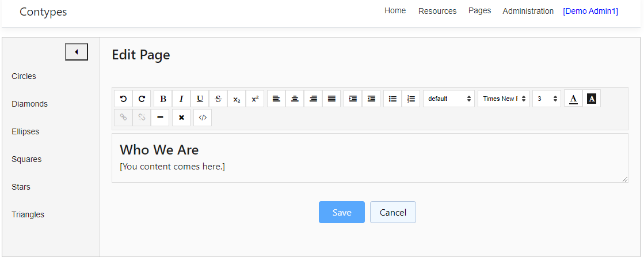
Task: Open the Times New Roman font dropdown
Action: [x=504, y=99]
